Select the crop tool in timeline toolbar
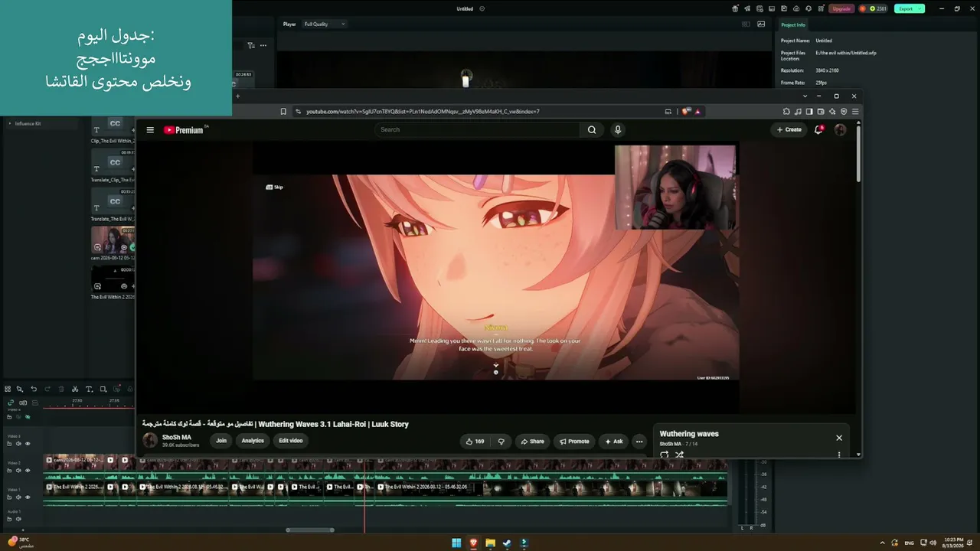The image size is (980, 551). pyautogui.click(x=103, y=390)
